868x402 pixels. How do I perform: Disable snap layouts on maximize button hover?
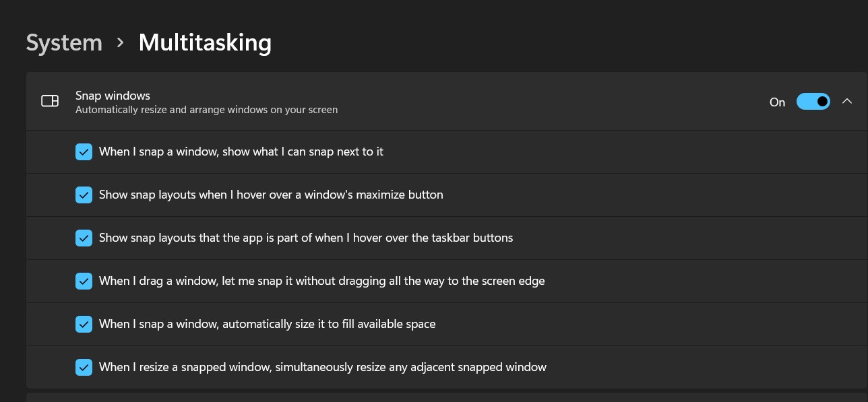tap(84, 195)
